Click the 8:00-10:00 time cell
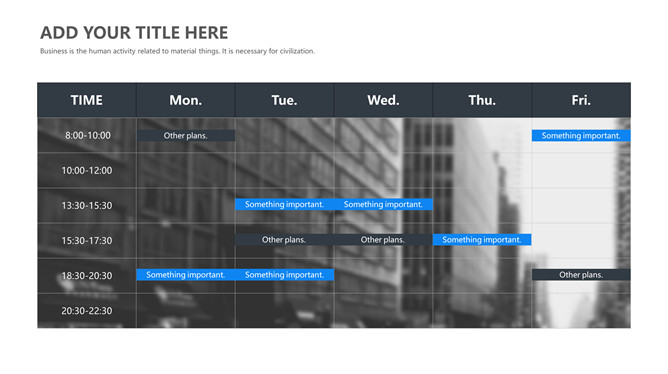This screenshot has height=374, width=668. click(87, 135)
